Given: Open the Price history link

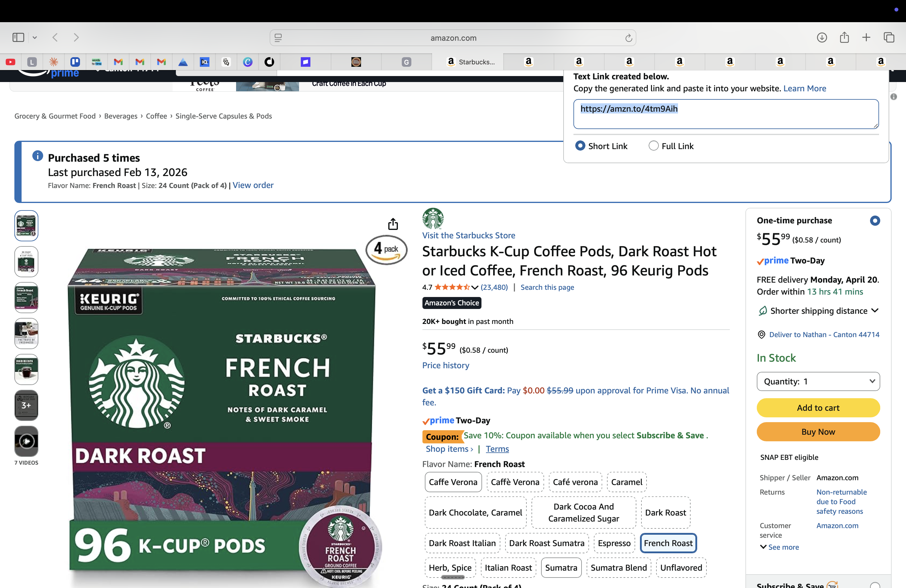Looking at the screenshot, I should pyautogui.click(x=446, y=365).
